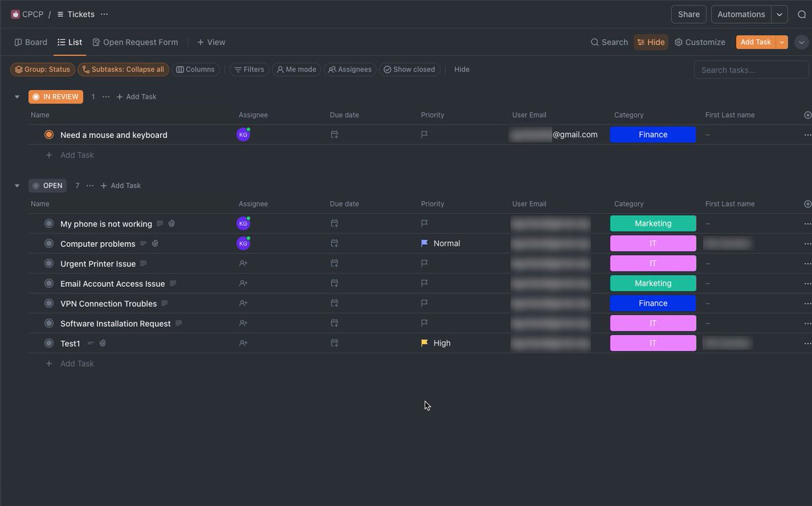Image resolution: width=812 pixels, height=506 pixels.
Task: Focus the Search tasks input field
Action: (x=751, y=70)
